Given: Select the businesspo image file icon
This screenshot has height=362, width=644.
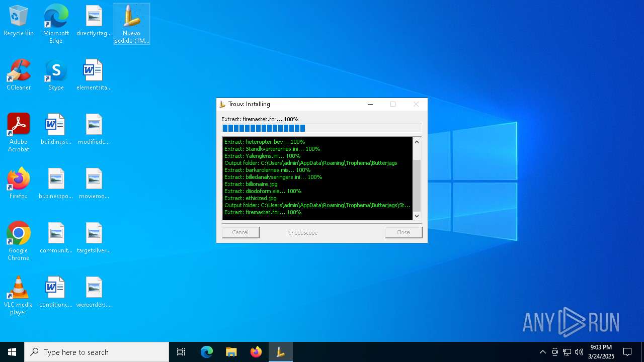Looking at the screenshot, I should pos(56,184).
